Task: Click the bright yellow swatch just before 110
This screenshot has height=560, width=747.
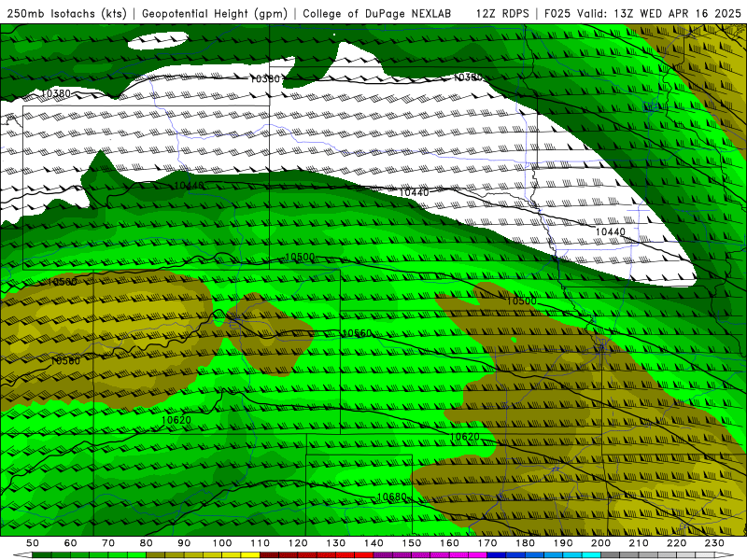Action: click(x=250, y=555)
